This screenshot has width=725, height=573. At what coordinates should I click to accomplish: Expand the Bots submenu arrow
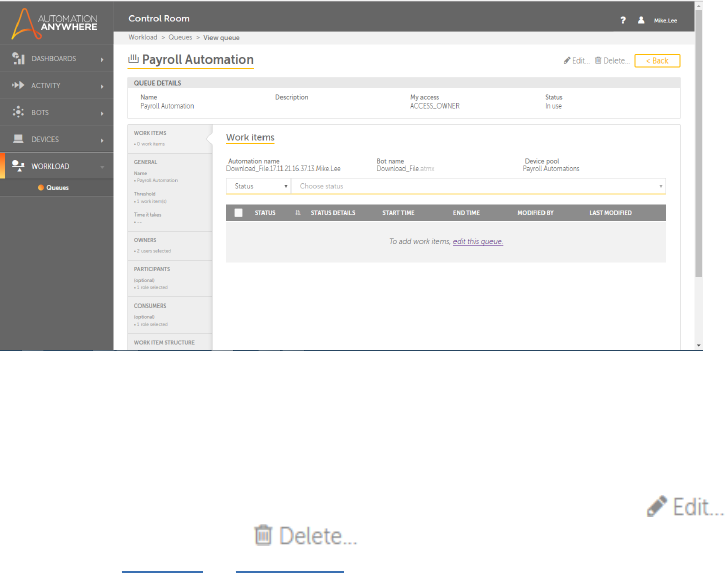102,113
